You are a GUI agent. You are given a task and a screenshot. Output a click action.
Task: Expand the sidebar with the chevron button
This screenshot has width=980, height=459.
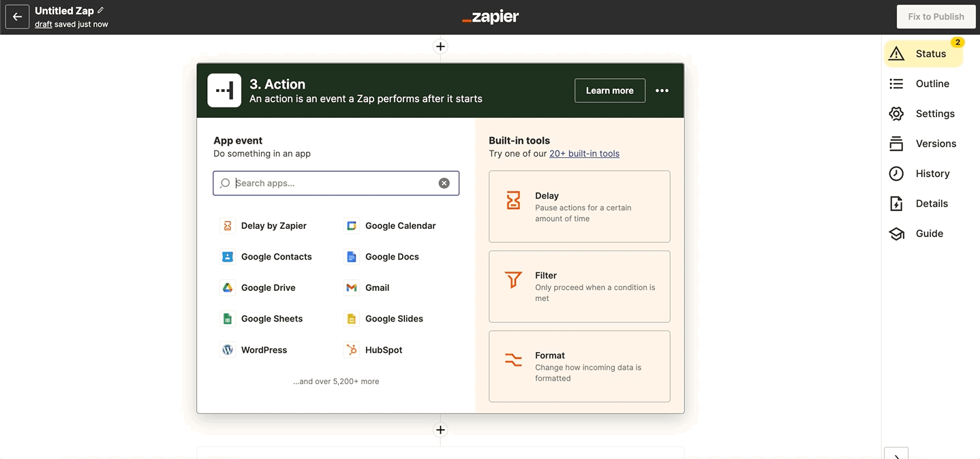tap(896, 454)
